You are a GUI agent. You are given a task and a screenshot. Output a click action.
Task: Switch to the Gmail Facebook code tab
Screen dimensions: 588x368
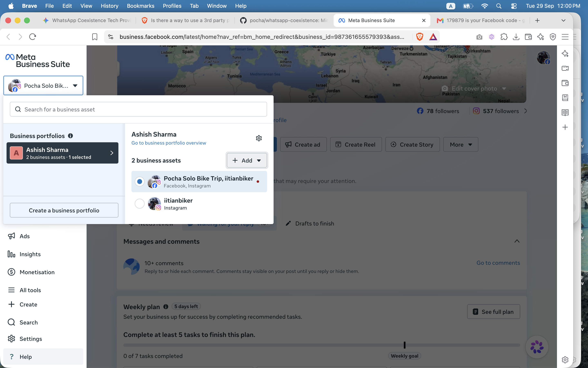tap(481, 20)
